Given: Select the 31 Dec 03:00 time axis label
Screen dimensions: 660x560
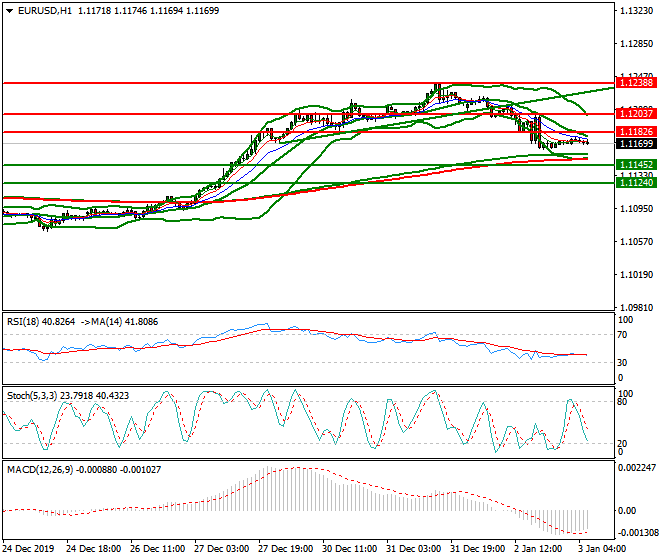Looking at the screenshot, I should (x=414, y=549).
